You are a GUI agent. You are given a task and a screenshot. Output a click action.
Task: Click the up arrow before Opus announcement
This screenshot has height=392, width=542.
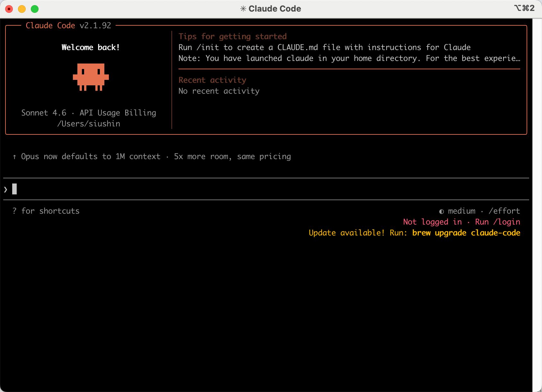tap(14, 157)
